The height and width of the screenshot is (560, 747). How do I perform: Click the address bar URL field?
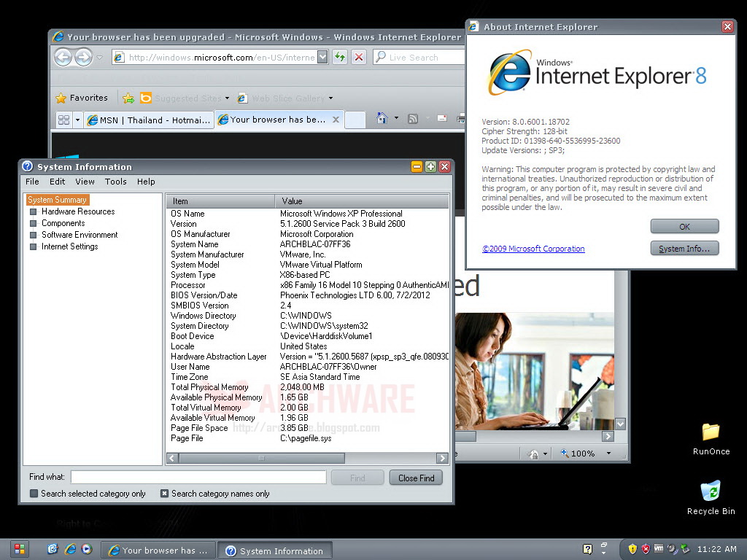tap(215, 57)
